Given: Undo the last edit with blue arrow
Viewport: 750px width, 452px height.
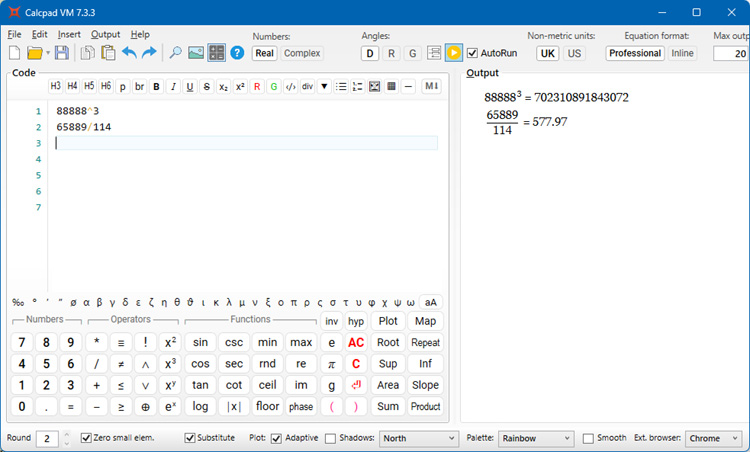Looking at the screenshot, I should coord(129,52).
